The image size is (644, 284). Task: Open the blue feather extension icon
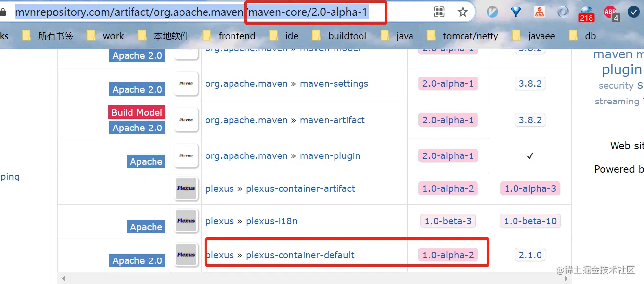click(x=492, y=12)
